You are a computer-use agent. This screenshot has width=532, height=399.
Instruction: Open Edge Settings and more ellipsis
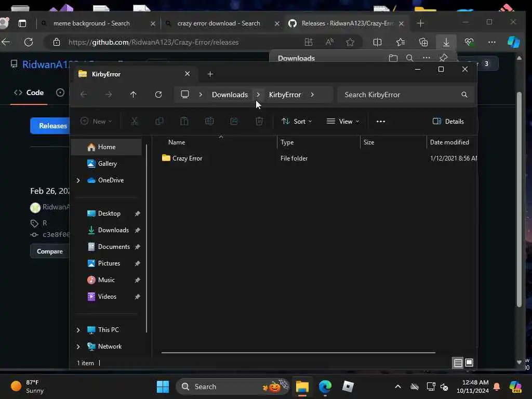click(491, 42)
